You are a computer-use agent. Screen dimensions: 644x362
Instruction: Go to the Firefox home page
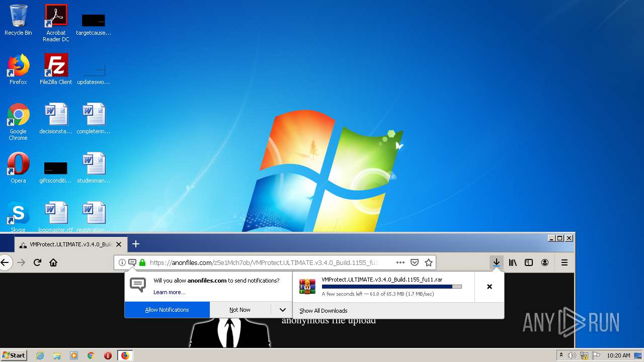53,262
